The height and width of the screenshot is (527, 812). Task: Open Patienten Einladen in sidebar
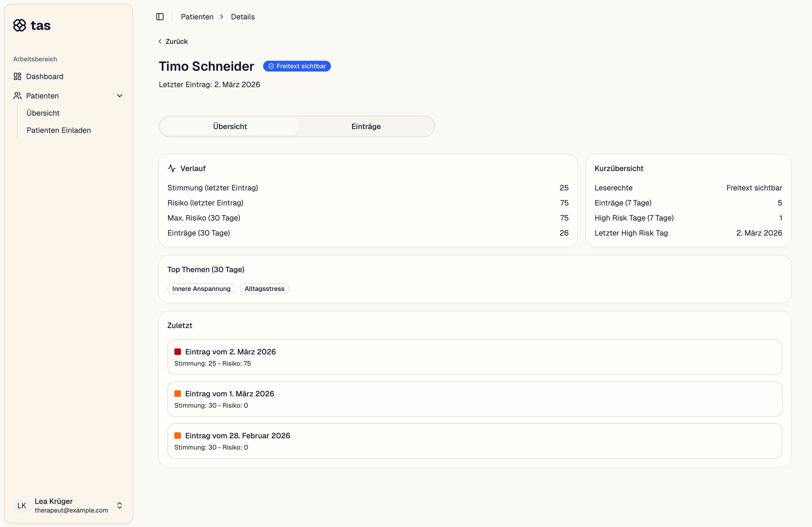pyautogui.click(x=59, y=130)
